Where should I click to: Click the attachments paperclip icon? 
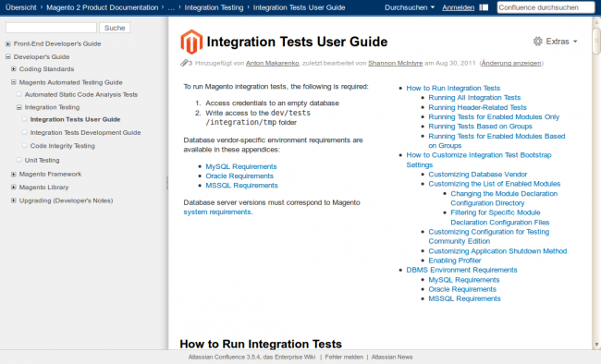pyautogui.click(x=184, y=63)
